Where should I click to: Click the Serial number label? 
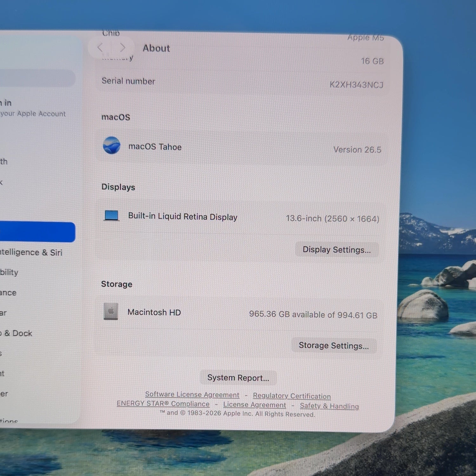tap(128, 81)
